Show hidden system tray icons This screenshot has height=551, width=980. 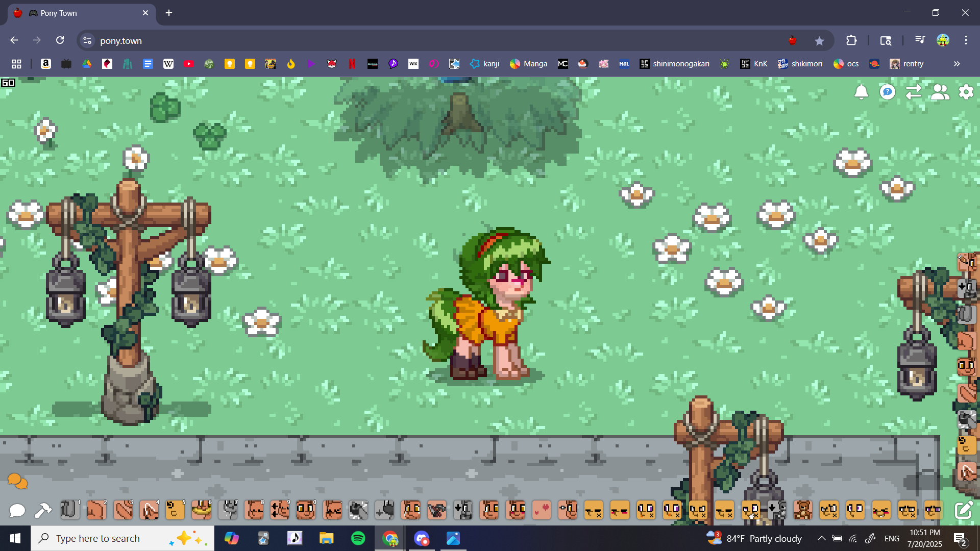pos(821,538)
